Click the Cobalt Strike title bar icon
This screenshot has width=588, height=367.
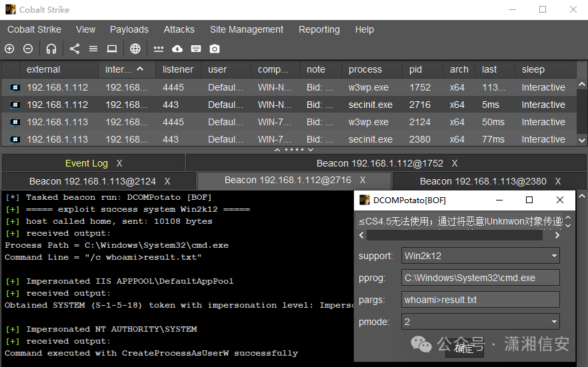11,9
